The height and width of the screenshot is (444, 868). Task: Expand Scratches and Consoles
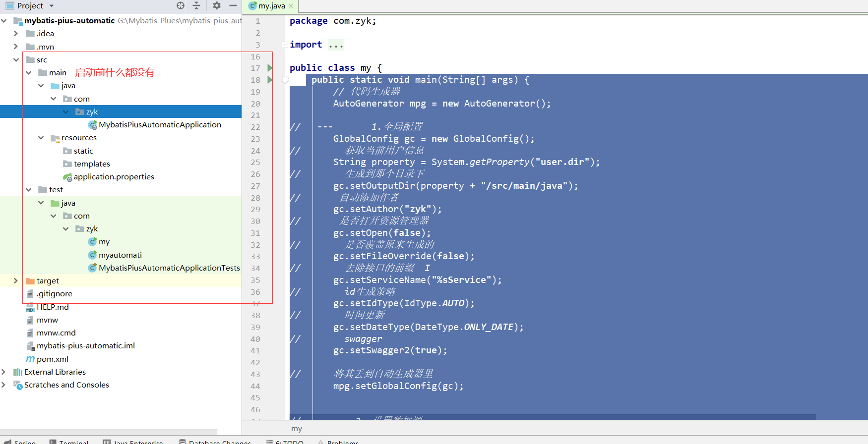click(4, 385)
